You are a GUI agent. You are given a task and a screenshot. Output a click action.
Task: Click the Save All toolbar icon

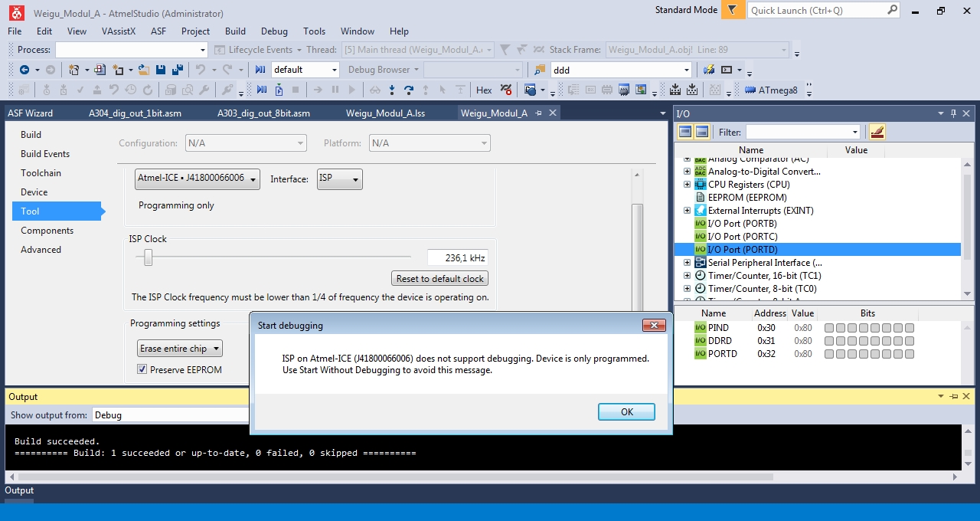coord(177,70)
